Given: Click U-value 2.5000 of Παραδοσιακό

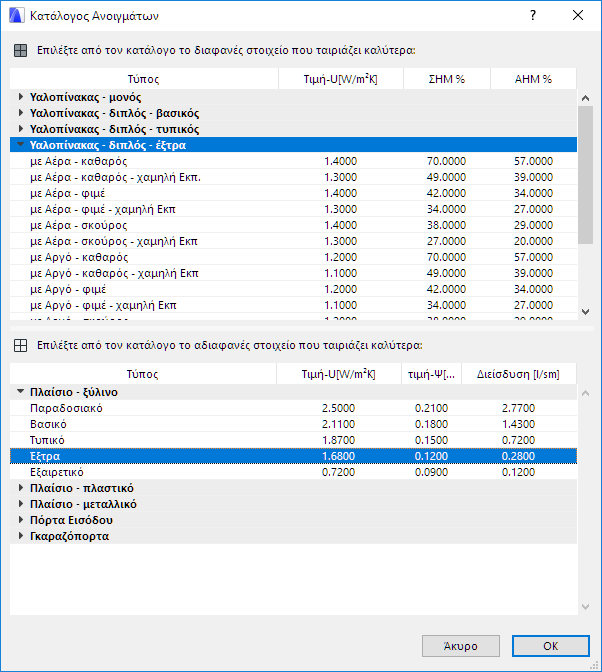Looking at the screenshot, I should tap(338, 408).
